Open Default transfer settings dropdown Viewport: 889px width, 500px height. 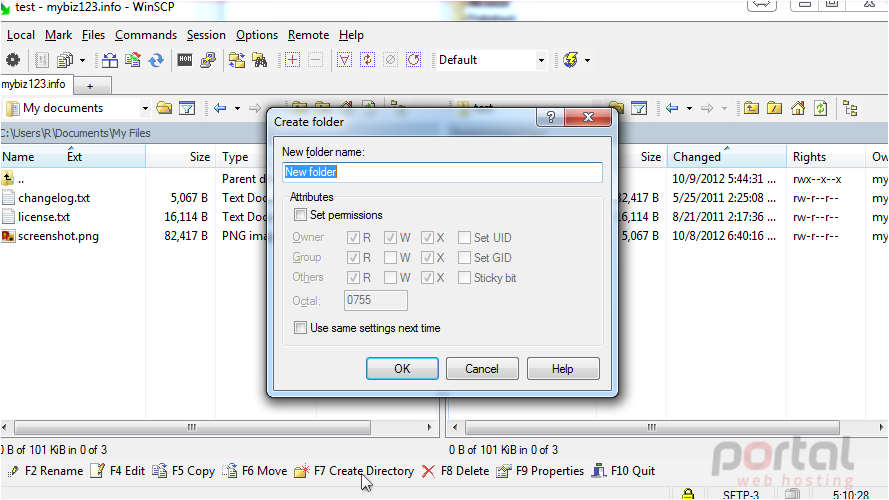click(541, 60)
